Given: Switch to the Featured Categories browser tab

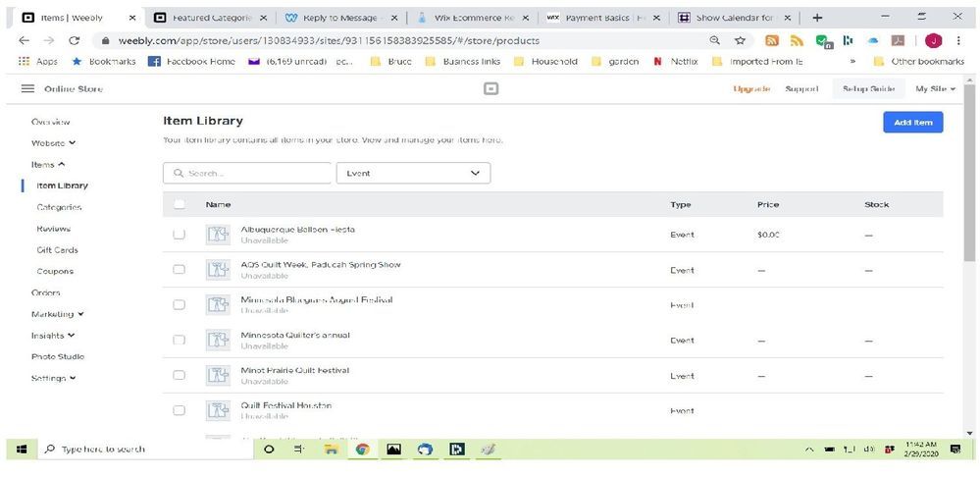Looking at the screenshot, I should click(211, 18).
